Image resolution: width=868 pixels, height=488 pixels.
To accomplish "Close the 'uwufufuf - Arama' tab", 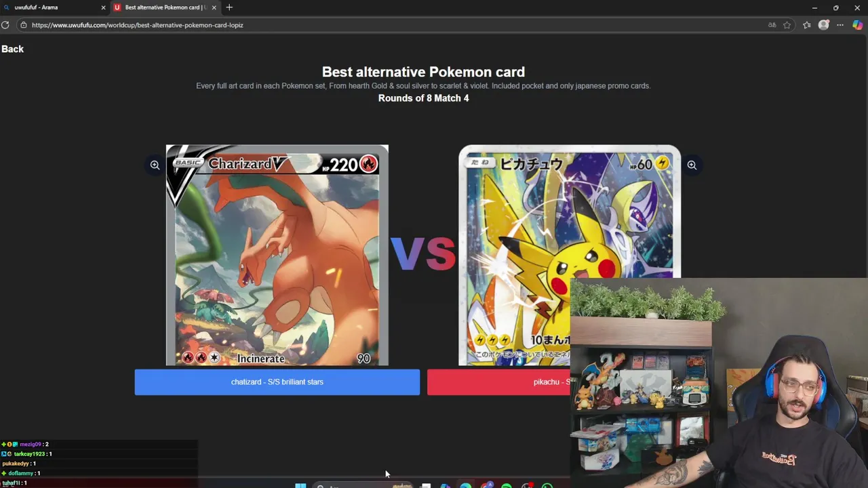I will [x=103, y=7].
